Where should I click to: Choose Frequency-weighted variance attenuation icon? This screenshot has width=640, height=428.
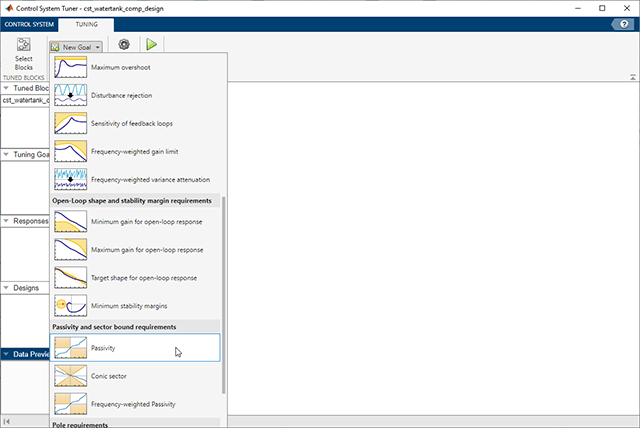coord(71,180)
